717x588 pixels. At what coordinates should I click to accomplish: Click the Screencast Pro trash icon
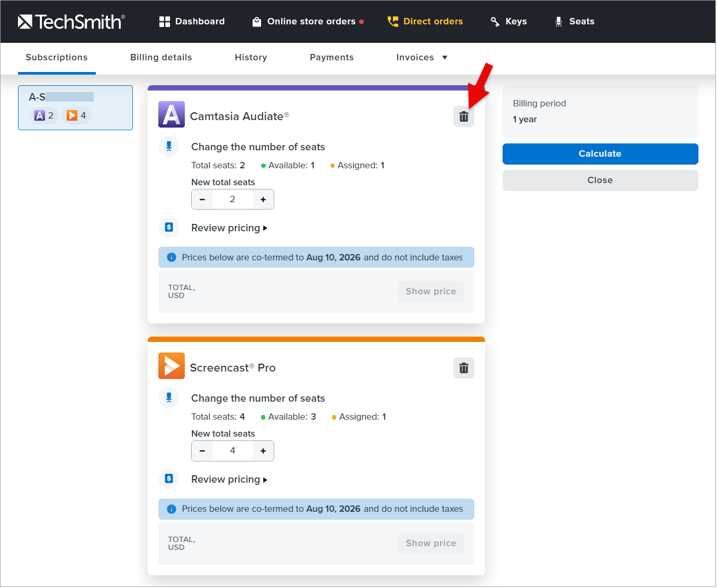[x=463, y=368]
